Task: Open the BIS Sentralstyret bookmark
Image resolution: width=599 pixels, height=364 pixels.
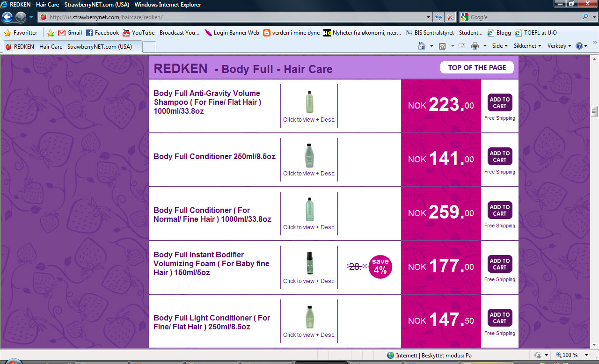Action: point(444,33)
